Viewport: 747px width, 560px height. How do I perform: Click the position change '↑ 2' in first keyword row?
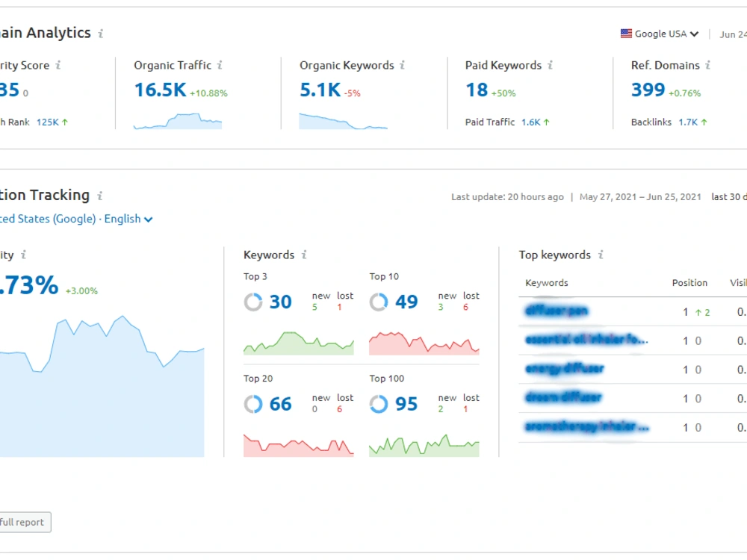(x=702, y=312)
